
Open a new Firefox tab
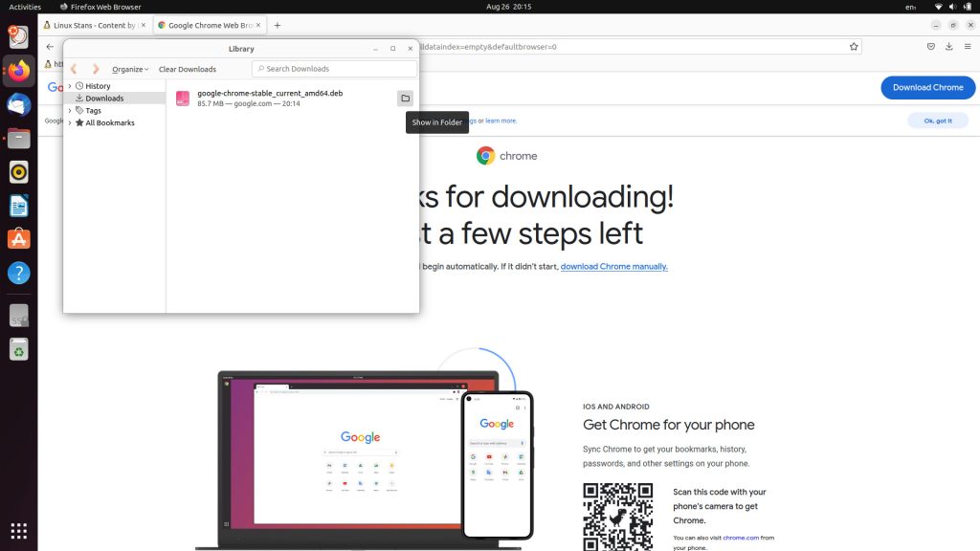point(278,26)
